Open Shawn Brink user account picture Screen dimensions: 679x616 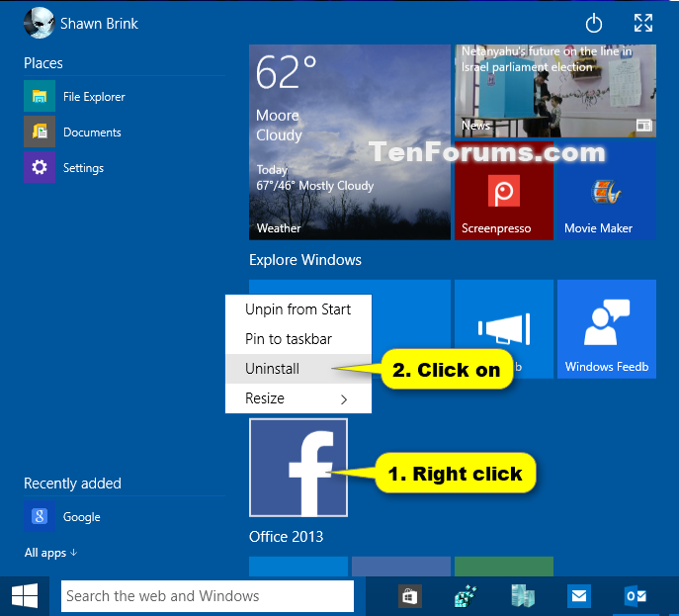tap(39, 23)
